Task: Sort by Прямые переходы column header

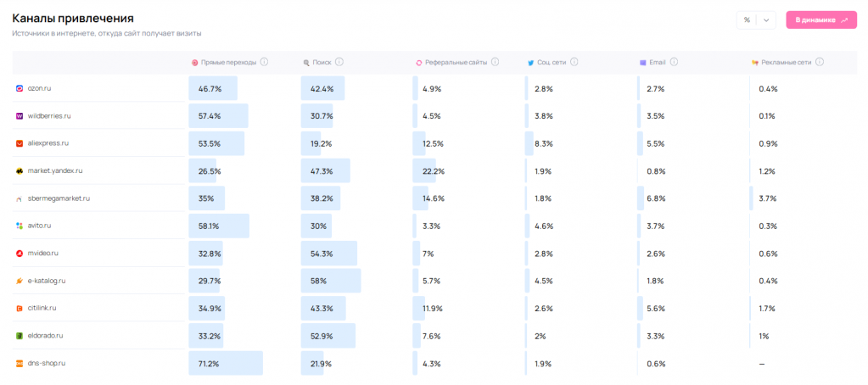Action: coord(227,62)
